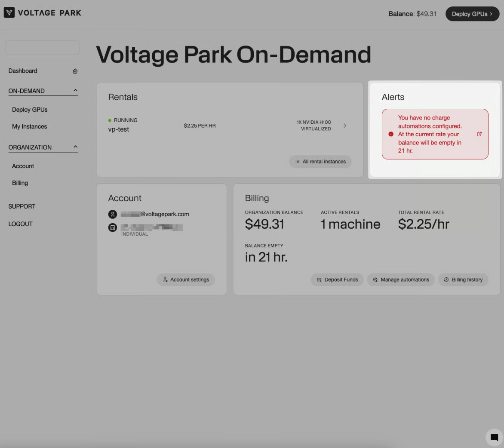Click the red alert warning icon
This screenshot has width=504, height=448.
[391, 134]
